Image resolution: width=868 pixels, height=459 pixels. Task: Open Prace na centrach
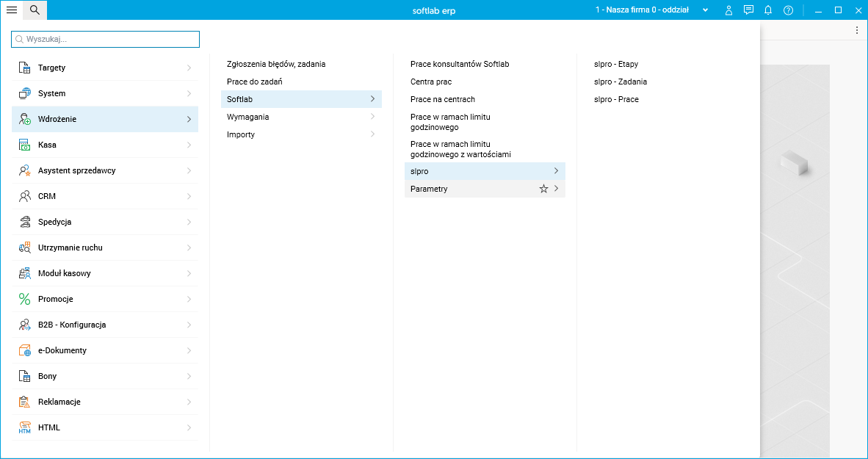[x=443, y=99]
